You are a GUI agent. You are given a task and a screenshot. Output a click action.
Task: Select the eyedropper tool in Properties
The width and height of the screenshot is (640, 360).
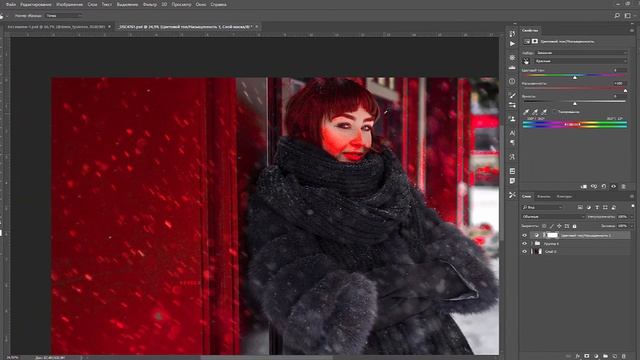pos(526,111)
